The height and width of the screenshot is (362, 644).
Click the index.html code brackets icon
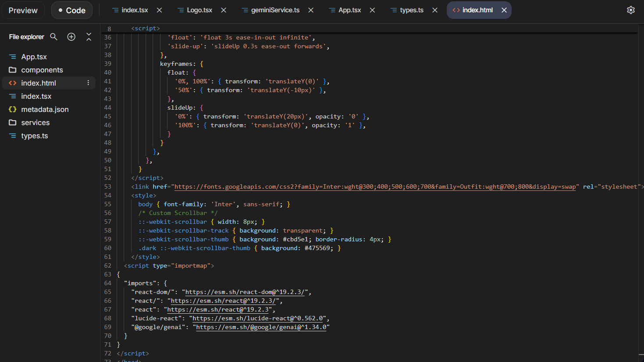[x=13, y=83]
